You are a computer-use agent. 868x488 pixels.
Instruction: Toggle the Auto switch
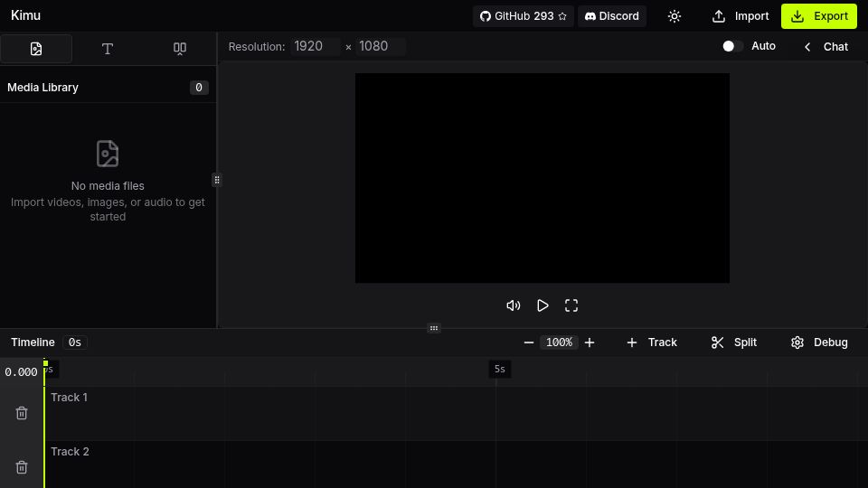tap(732, 46)
